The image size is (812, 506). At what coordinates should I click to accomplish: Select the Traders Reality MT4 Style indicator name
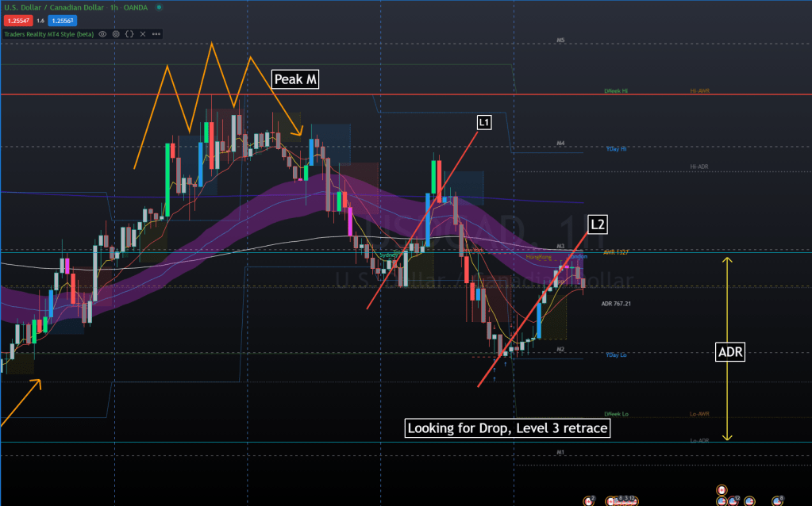coord(48,34)
